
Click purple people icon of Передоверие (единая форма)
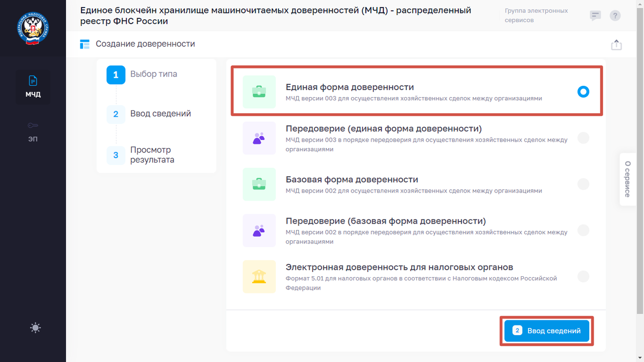click(259, 138)
